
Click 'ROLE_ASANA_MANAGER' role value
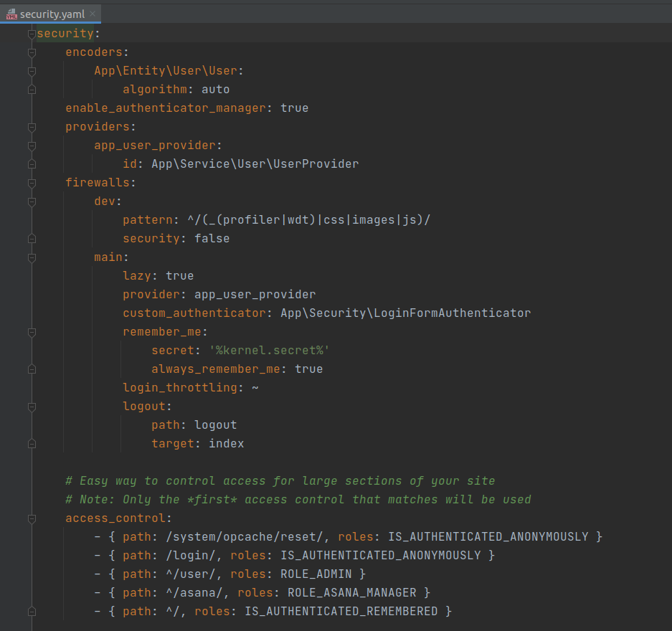pos(352,593)
